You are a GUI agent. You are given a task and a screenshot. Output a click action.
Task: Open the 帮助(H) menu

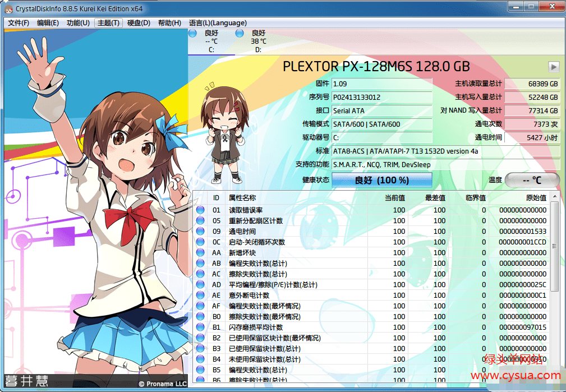169,23
